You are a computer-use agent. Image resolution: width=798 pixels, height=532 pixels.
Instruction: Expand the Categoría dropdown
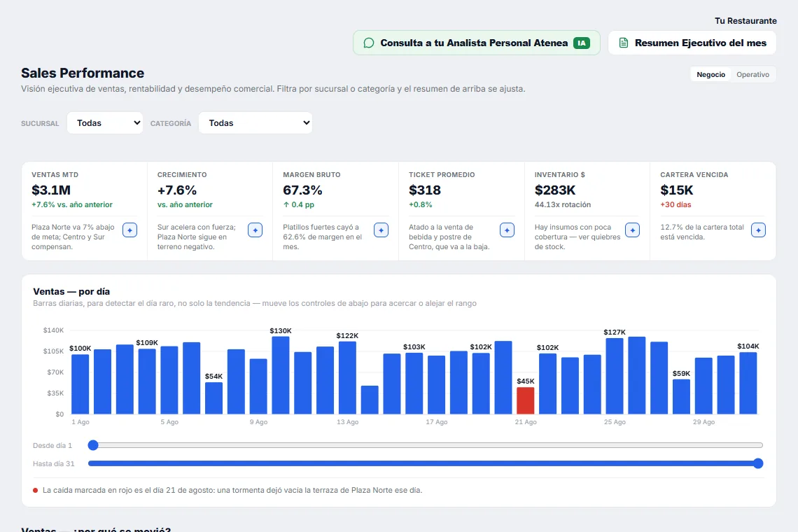tap(255, 122)
